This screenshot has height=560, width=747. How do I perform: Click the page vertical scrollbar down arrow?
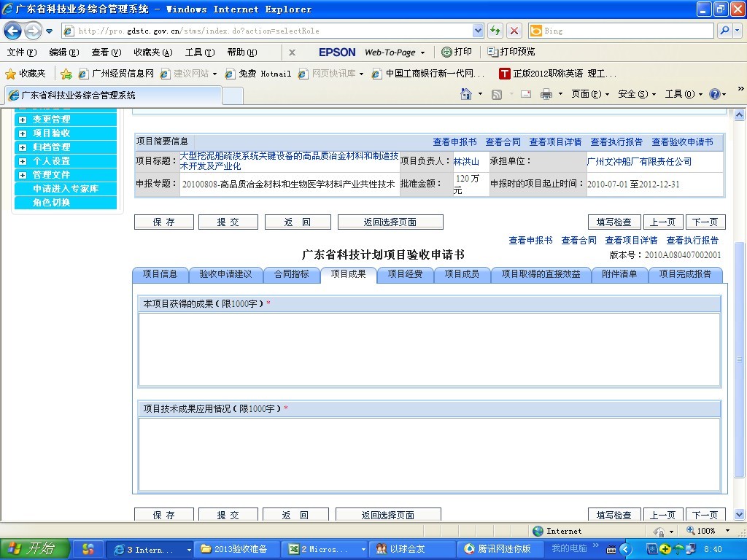739,515
